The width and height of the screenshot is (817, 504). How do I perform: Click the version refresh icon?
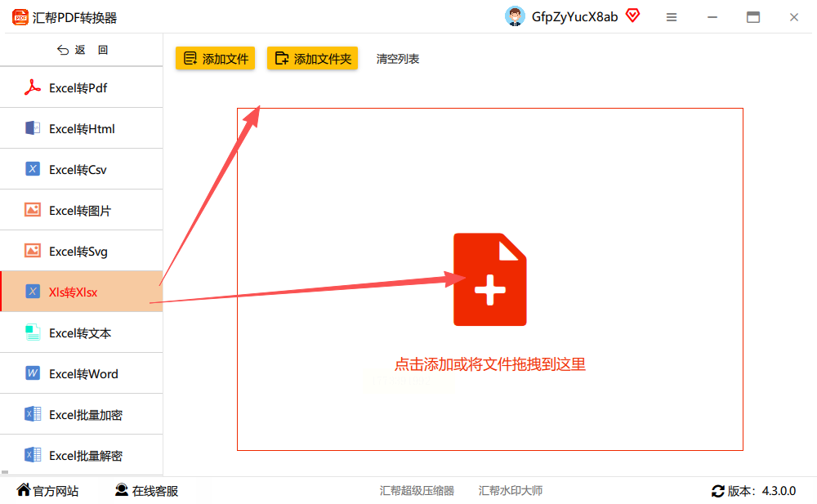[x=717, y=490]
